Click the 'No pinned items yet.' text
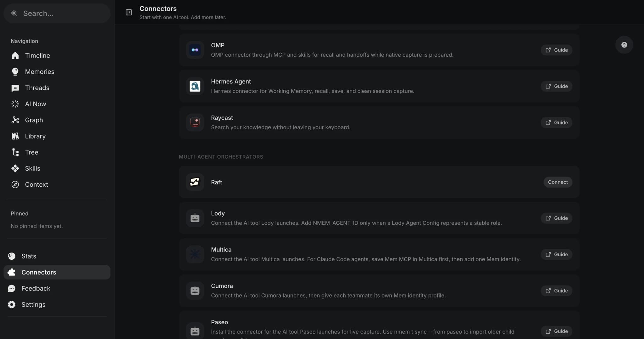This screenshot has width=644, height=339. (37, 226)
